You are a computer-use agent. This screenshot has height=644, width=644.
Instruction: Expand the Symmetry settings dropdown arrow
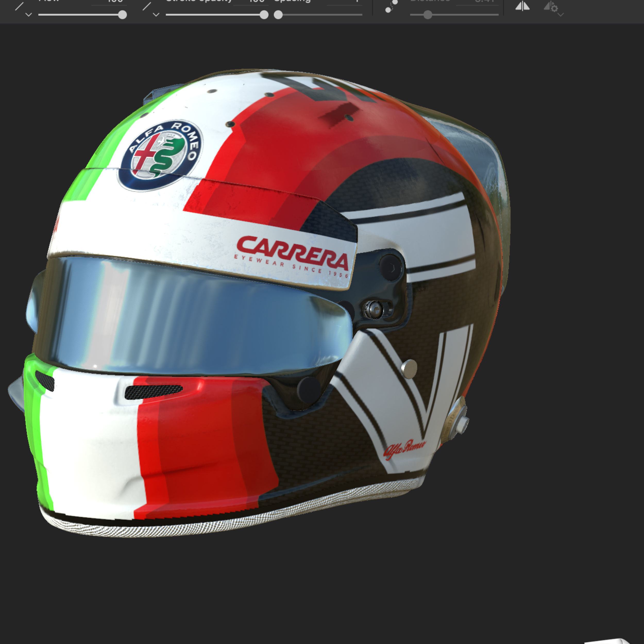(561, 15)
